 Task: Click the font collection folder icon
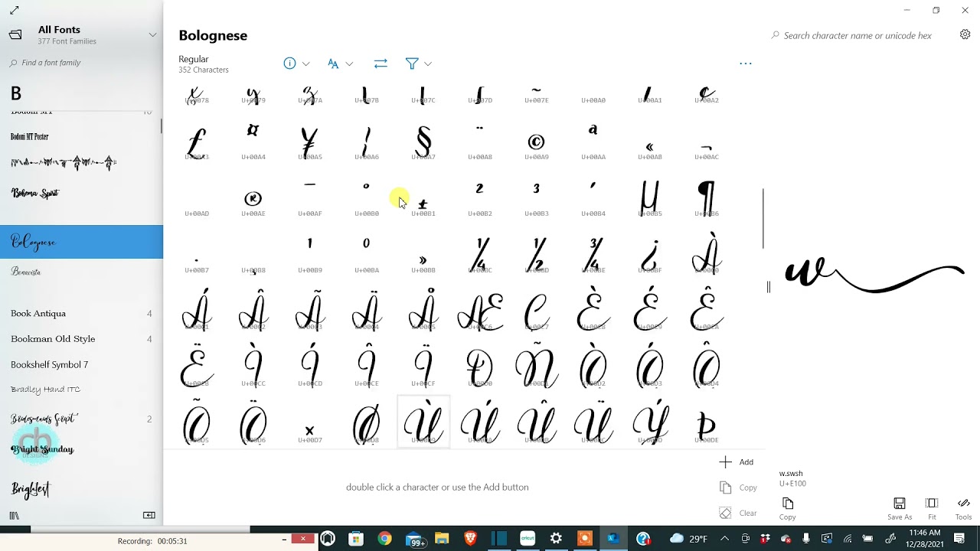[x=15, y=34]
